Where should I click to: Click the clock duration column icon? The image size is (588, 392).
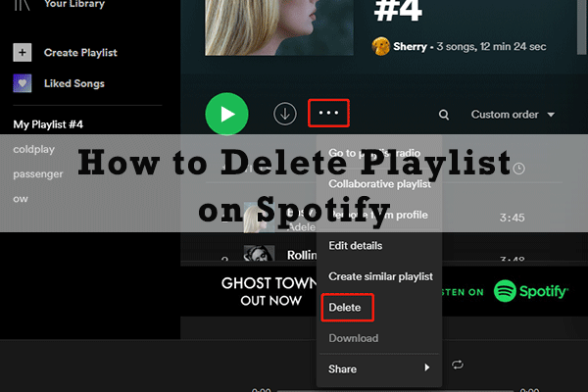[518, 169]
